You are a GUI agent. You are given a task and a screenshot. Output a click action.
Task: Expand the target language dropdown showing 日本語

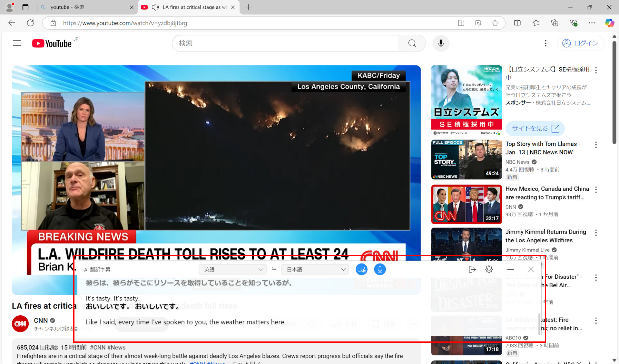tap(315, 269)
